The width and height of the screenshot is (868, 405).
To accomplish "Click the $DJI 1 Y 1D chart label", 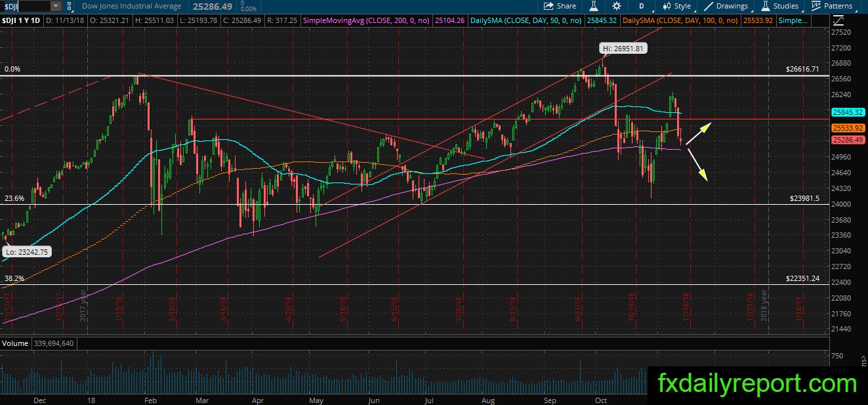I will click(22, 20).
